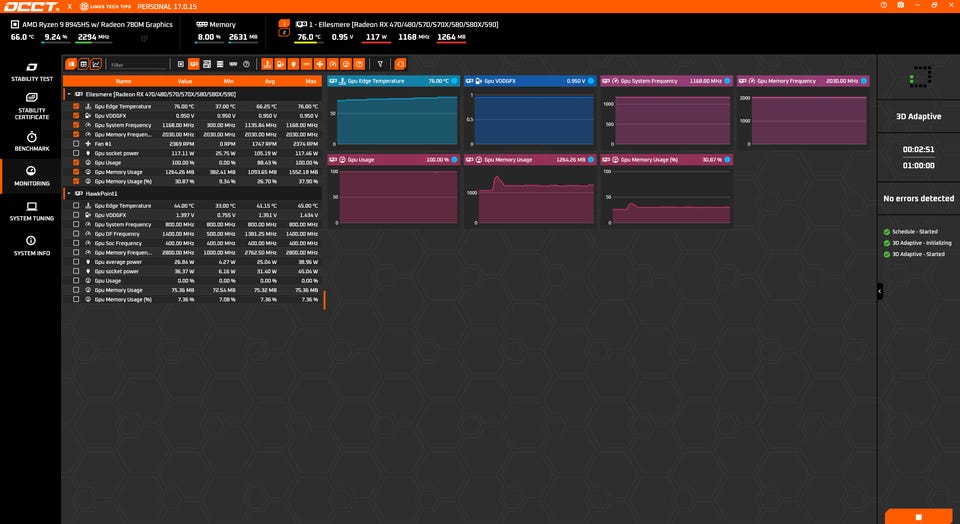Click the GPU hardware filter icon

pyautogui.click(x=193, y=64)
